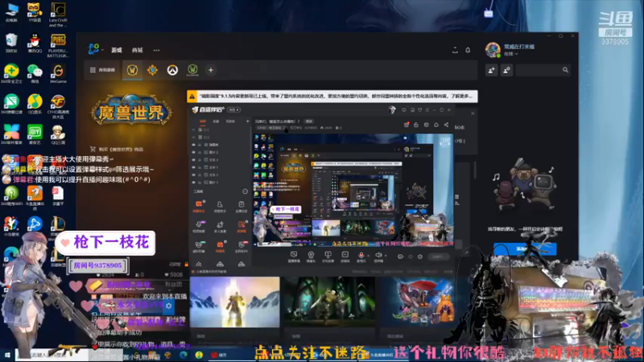Click speaker volume icon in streaming app
The height and width of the screenshot is (362, 644).
pos(378,256)
